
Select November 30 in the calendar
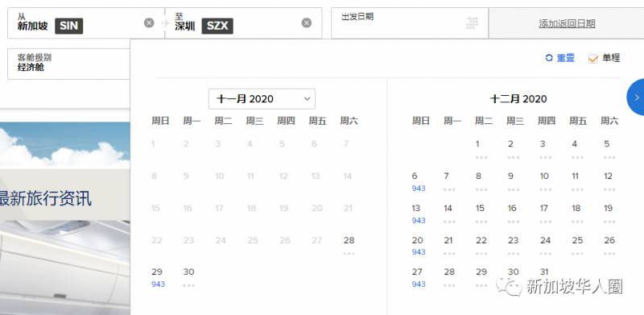[189, 278]
